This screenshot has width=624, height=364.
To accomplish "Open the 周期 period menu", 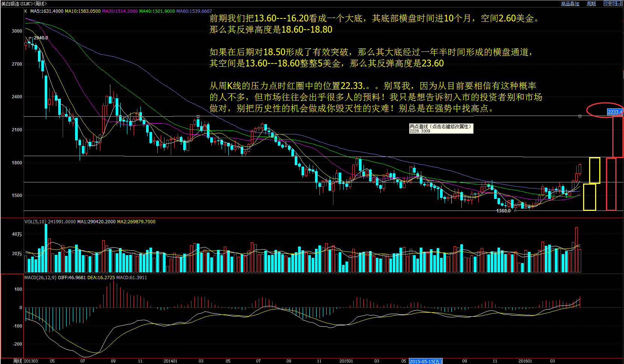I will (x=591, y=4).
